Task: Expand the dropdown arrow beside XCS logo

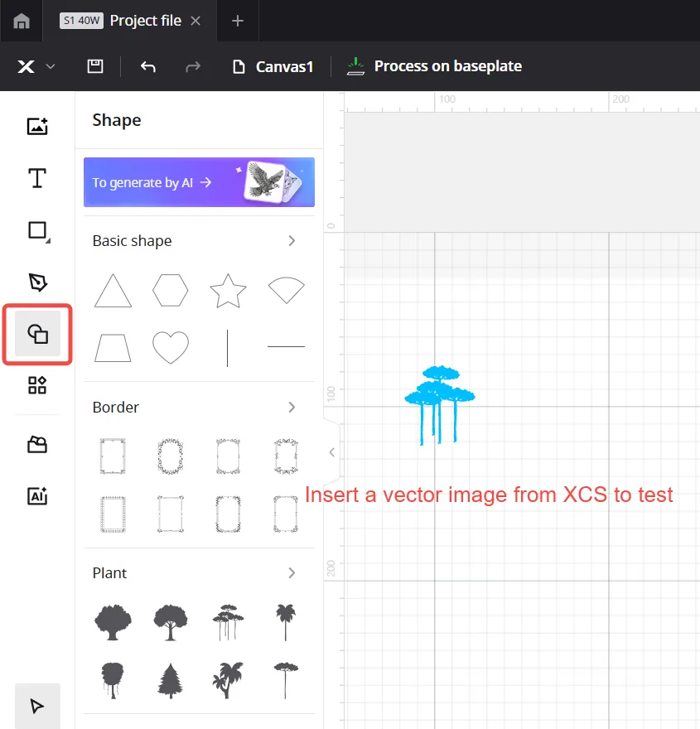Action: (51, 66)
